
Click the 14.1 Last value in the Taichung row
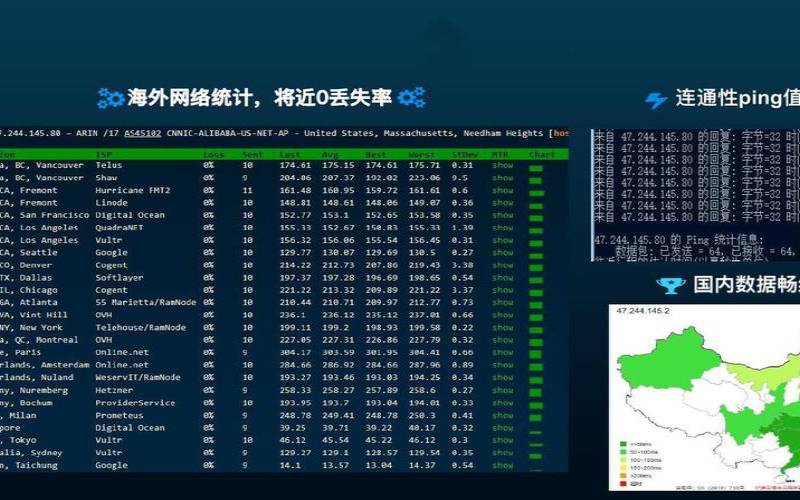pyautogui.click(x=290, y=465)
